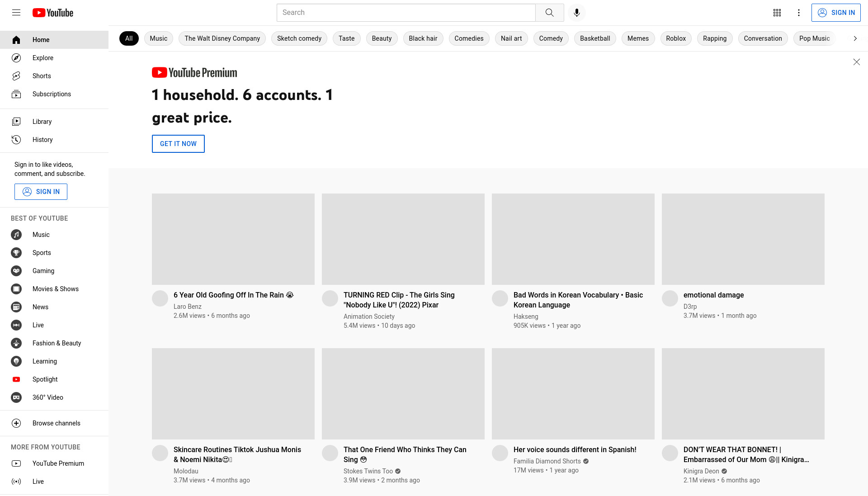Screen dimensions: 868x496
Task: Visit Stokes Twins Too channel
Action: coord(368,471)
